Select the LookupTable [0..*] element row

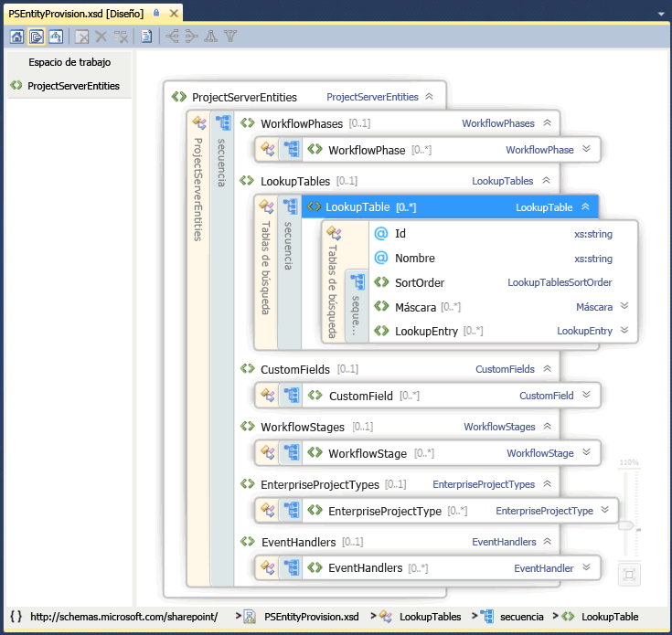point(450,206)
